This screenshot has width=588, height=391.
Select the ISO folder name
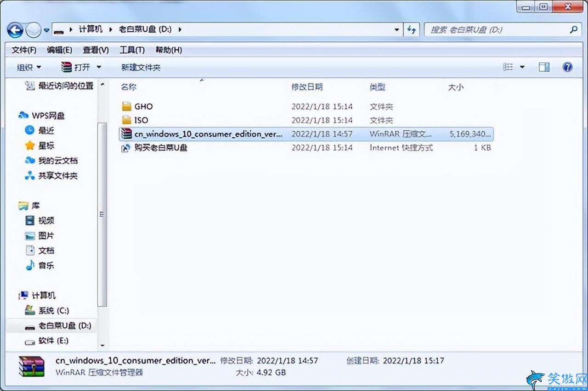[141, 120]
